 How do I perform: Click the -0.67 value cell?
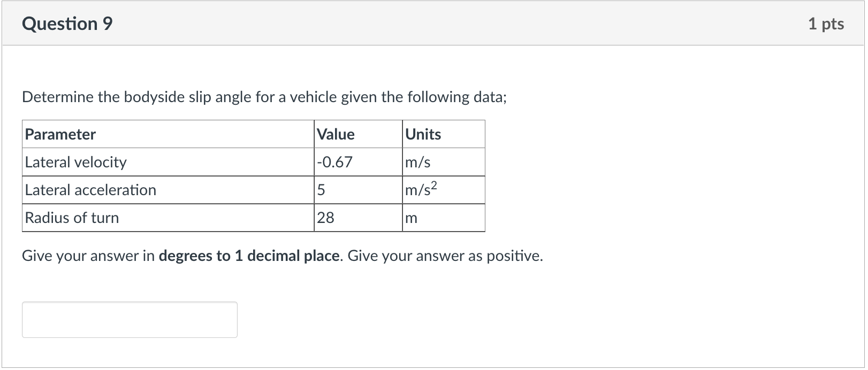358,162
